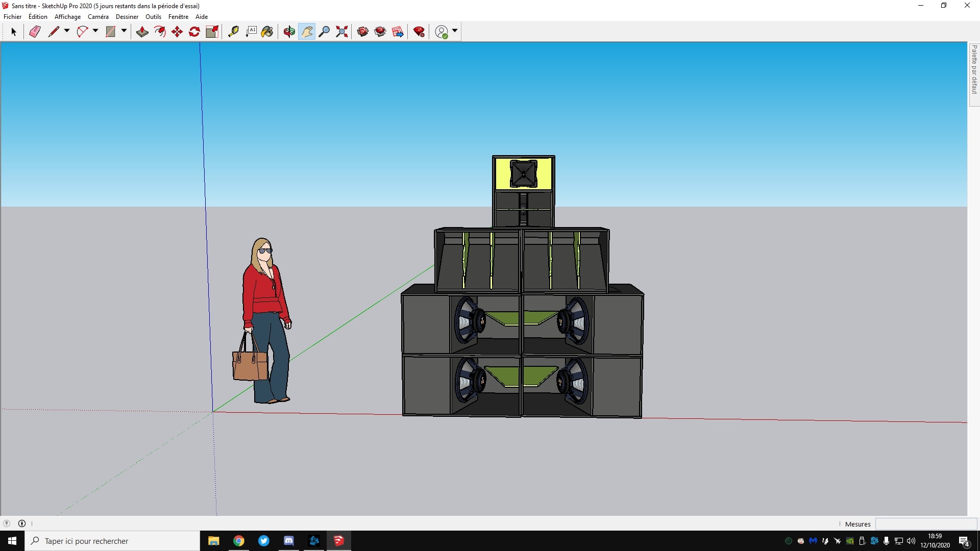Activate the Orbit tool

(x=289, y=32)
